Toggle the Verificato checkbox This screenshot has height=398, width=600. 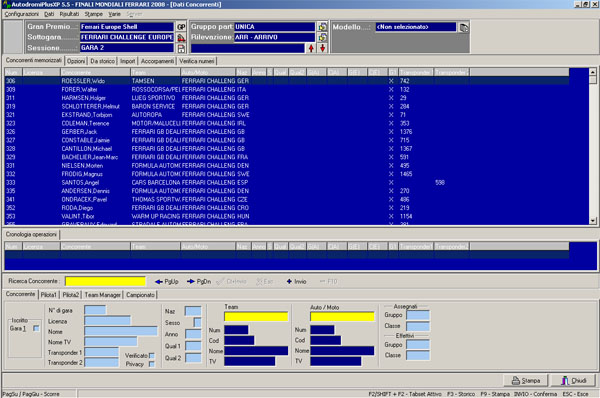152,356
